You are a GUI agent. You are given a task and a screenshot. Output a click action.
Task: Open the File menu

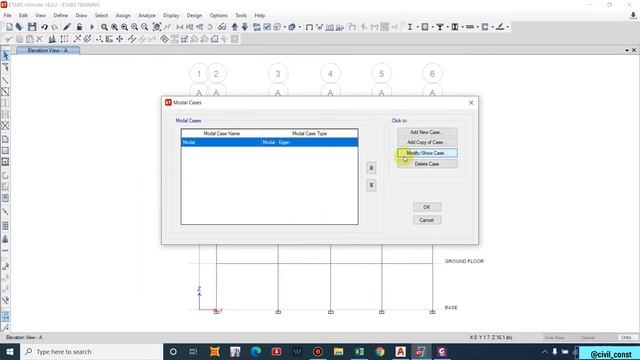tap(7, 15)
